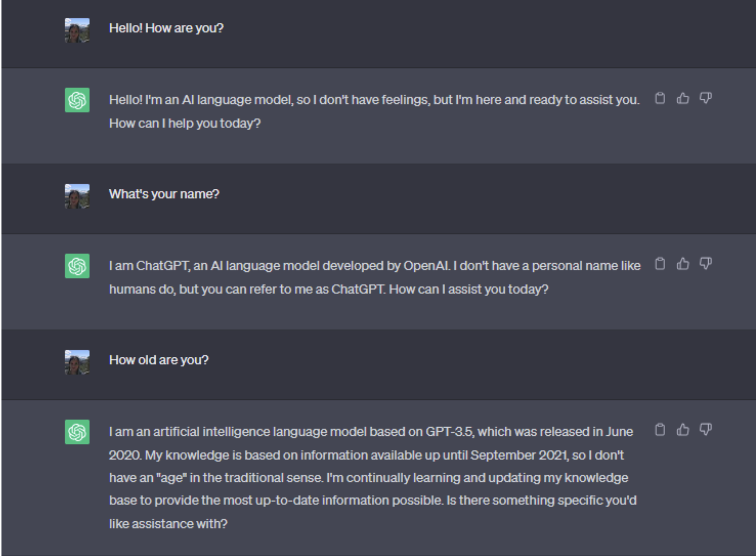Click the 'Hello! How are you?' message text
The height and width of the screenshot is (557, 756).
166,28
